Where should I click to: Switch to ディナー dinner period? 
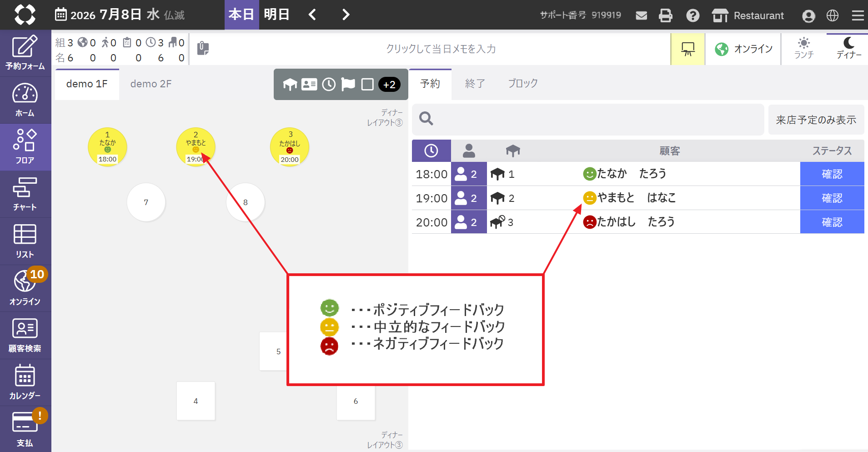(848, 49)
